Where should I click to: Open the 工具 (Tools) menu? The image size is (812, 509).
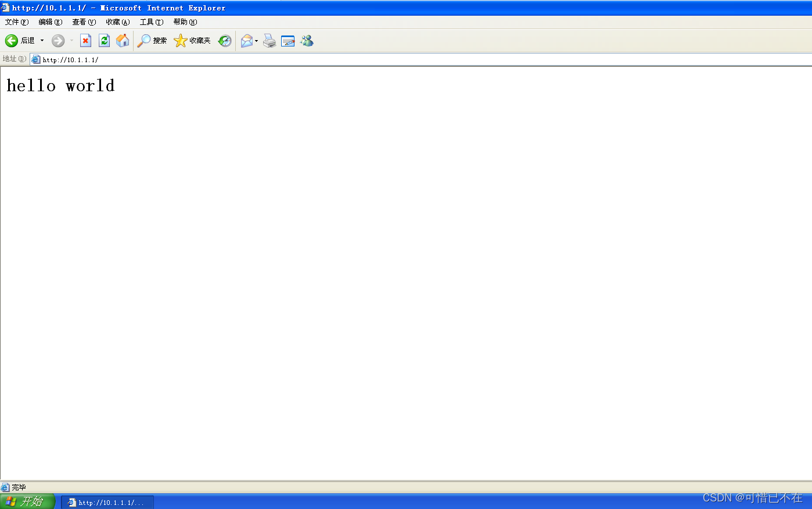coord(151,21)
